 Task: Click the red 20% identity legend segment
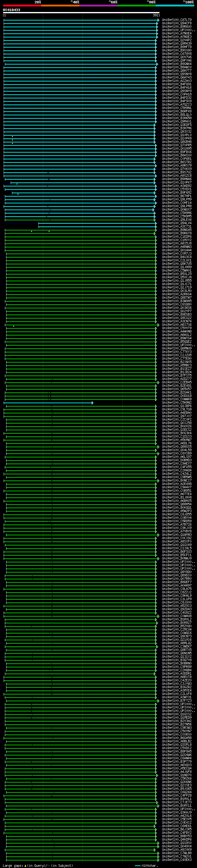pos(22,6)
